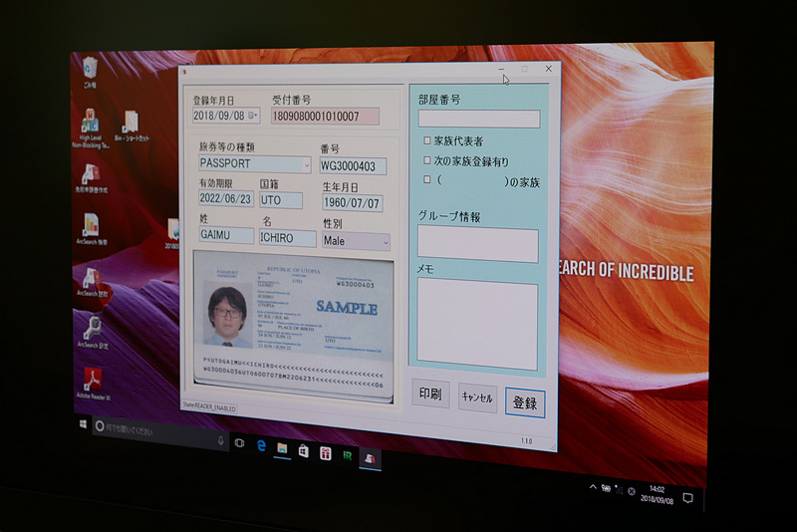Expand the 旅券等の種類 PASSPORT dropdown

pos(307,165)
